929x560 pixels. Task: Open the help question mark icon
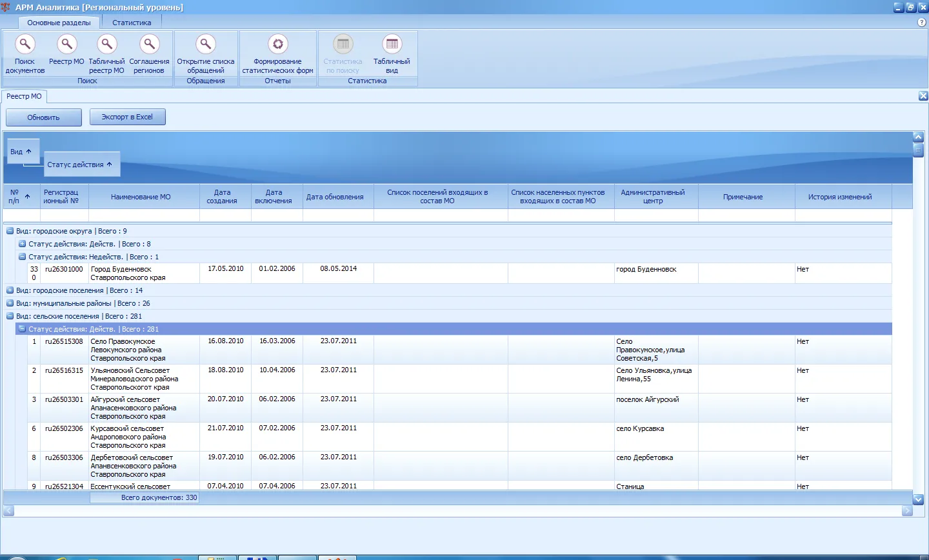[922, 23]
